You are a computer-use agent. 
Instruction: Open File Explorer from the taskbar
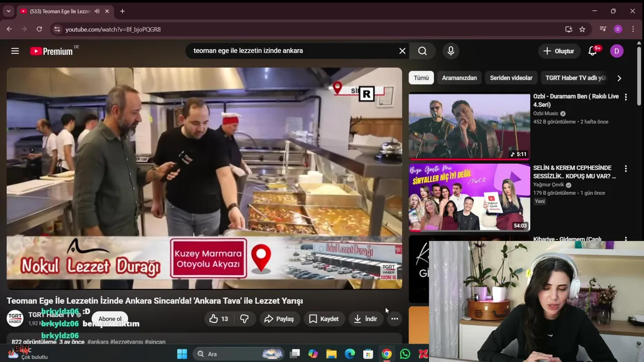[332, 354]
